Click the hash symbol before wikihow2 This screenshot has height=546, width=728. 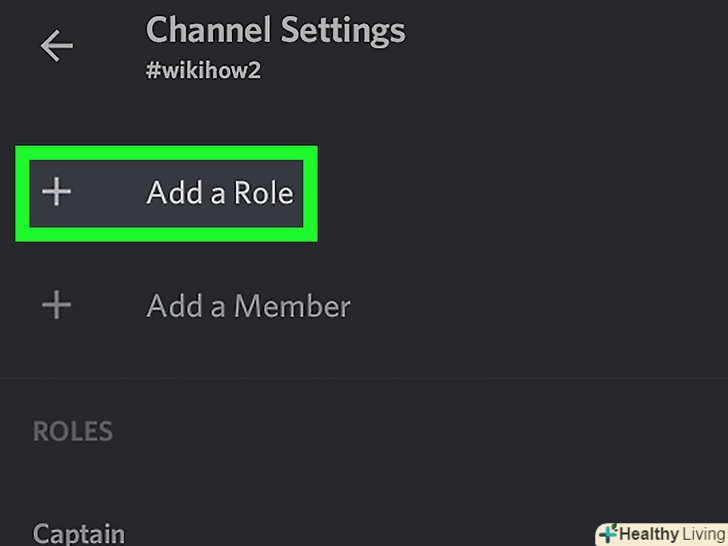tap(153, 72)
